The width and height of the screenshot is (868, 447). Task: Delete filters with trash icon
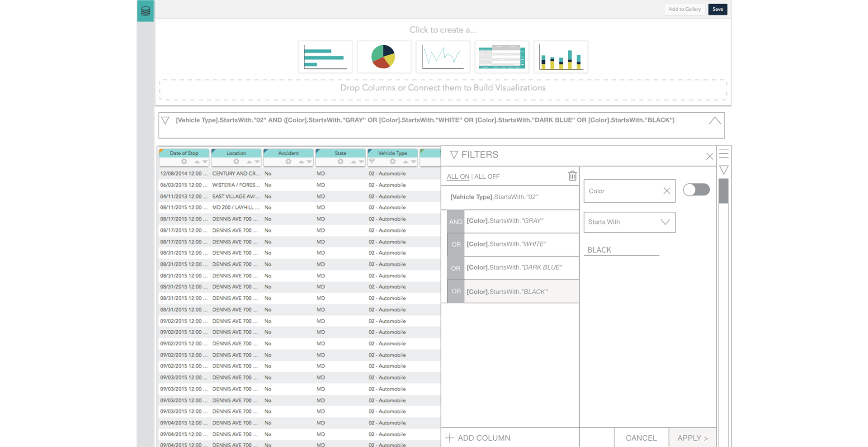pyautogui.click(x=572, y=176)
